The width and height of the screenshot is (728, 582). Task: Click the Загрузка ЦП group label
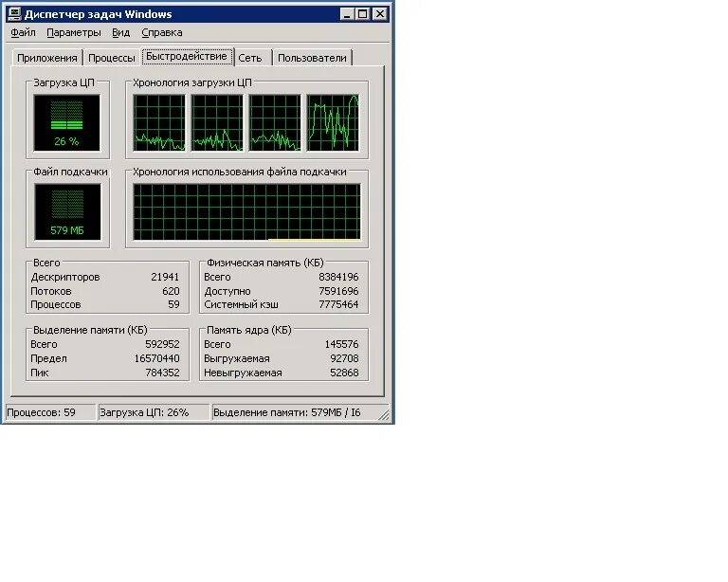[x=64, y=82]
